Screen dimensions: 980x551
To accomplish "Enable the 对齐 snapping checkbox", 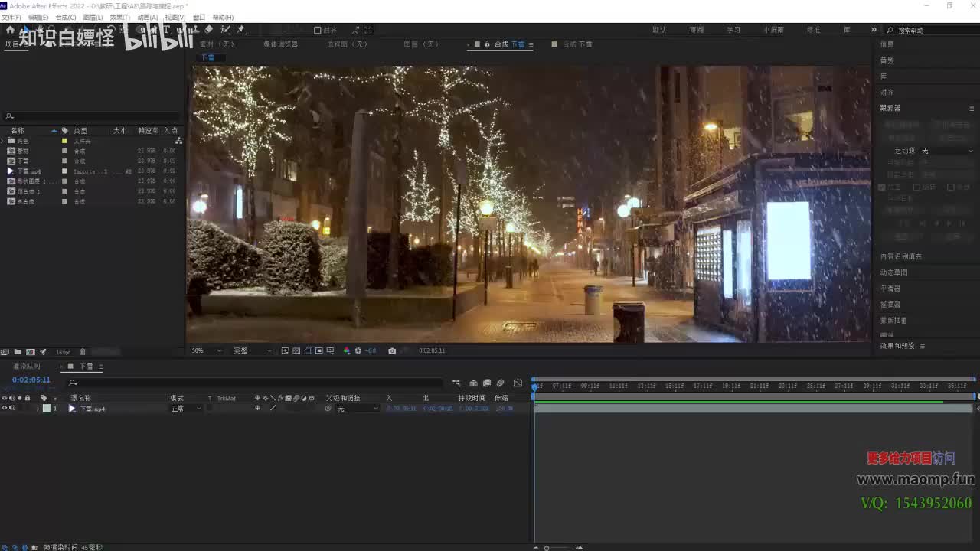I will tap(318, 31).
